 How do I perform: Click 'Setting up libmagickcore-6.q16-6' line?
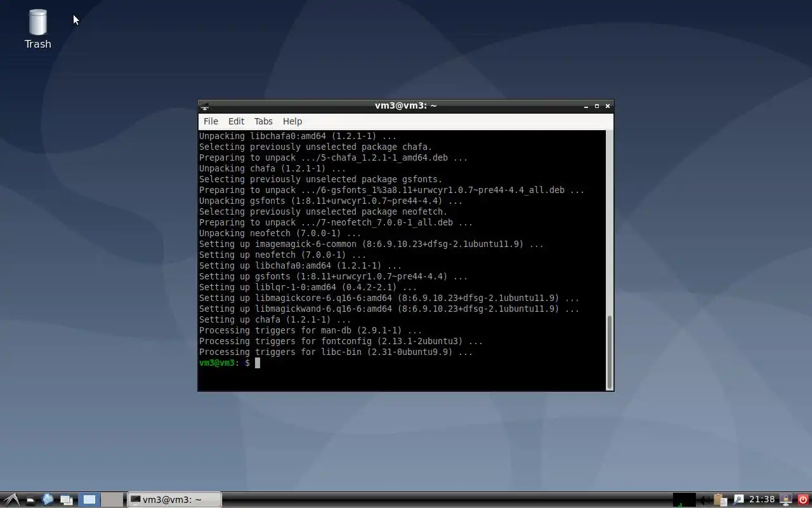(x=390, y=298)
